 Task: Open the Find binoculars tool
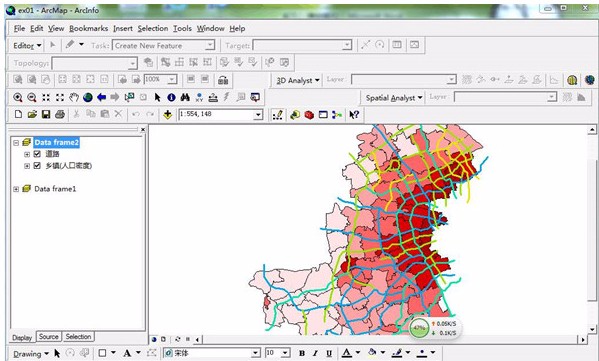tap(185, 97)
